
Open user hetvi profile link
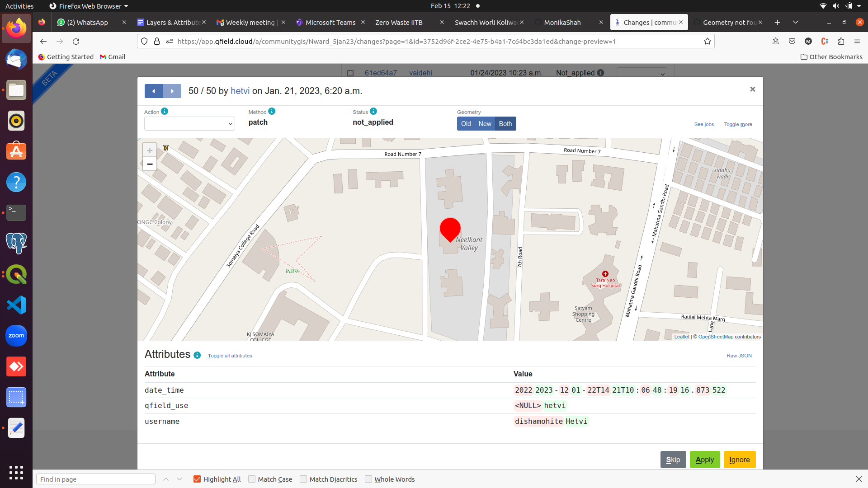[x=240, y=91]
